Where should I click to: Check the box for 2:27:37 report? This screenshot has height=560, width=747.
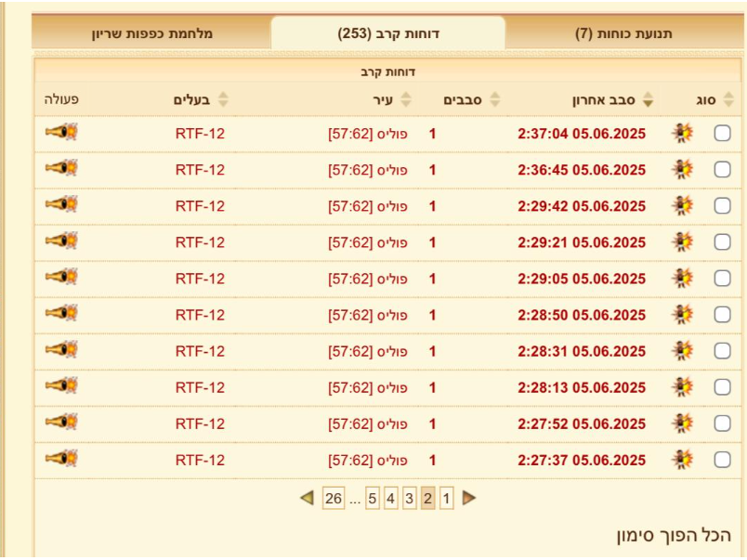pos(722,460)
